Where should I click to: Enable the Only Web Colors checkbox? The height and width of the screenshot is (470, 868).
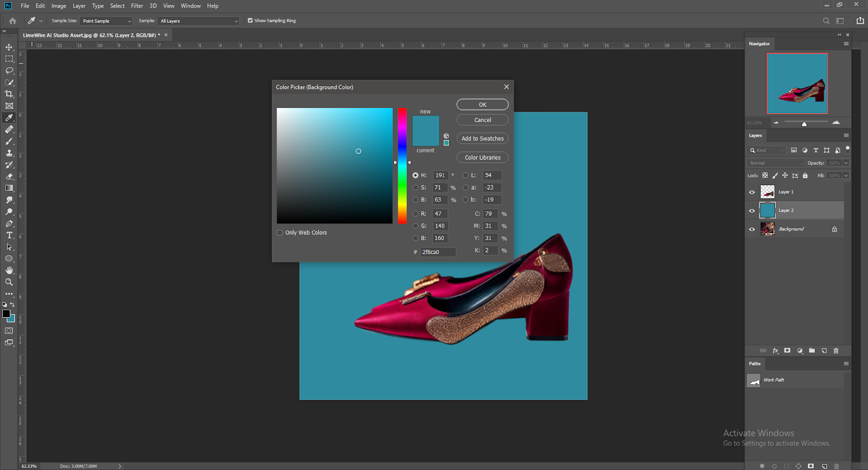(280, 233)
